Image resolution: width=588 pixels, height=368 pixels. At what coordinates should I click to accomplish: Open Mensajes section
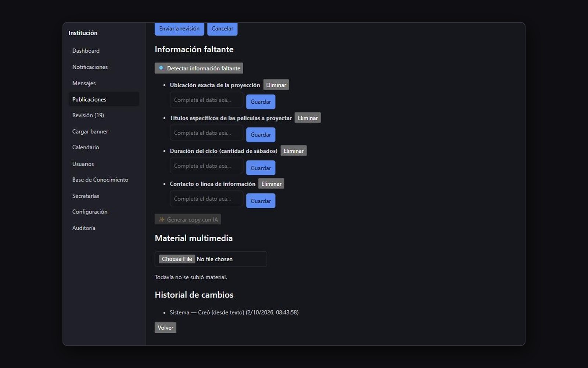[x=104, y=83]
